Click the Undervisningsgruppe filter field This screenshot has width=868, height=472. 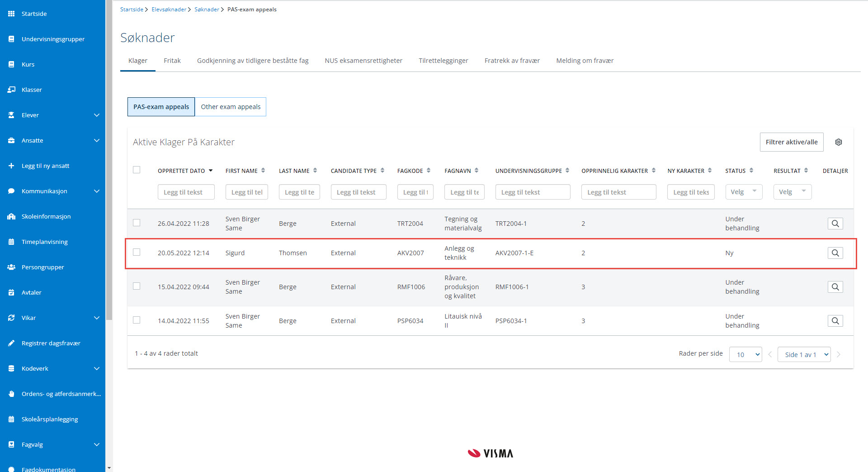(533, 192)
